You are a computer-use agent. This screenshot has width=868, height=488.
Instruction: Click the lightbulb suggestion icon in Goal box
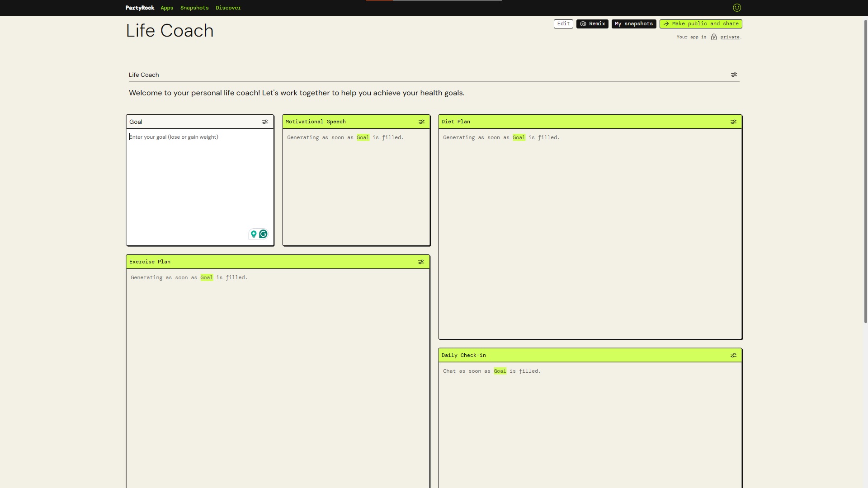254,234
